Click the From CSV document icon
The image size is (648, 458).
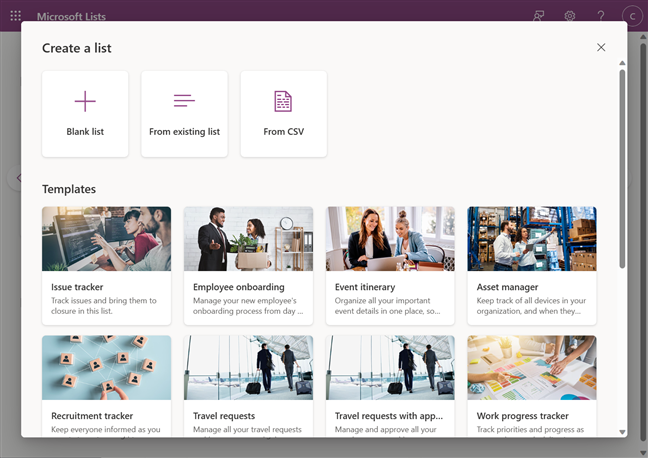[x=283, y=101]
